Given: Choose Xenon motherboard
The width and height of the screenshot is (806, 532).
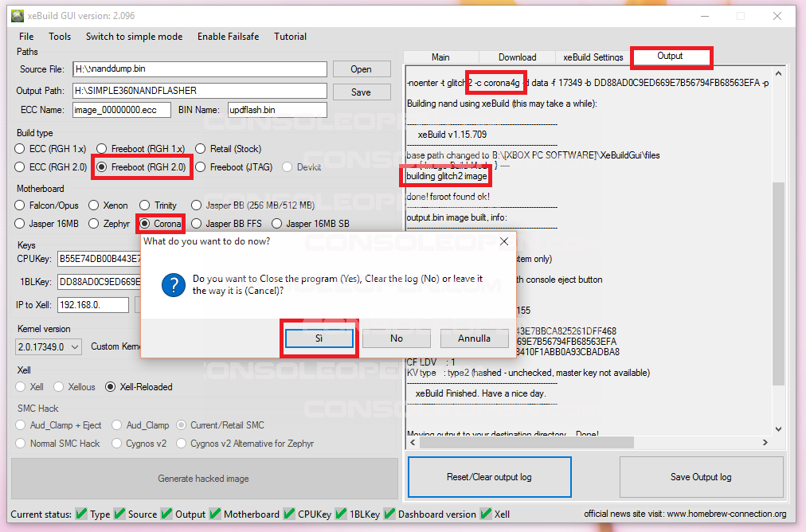Looking at the screenshot, I should pyautogui.click(x=93, y=205).
